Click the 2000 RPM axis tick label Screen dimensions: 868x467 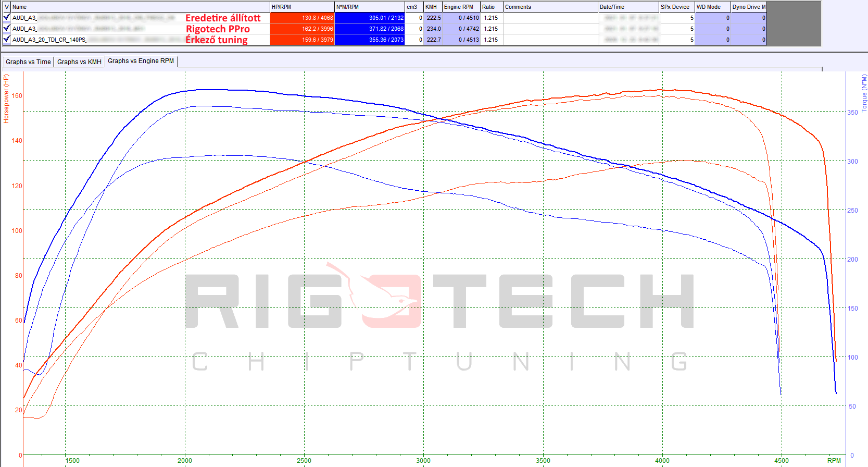coord(185,460)
